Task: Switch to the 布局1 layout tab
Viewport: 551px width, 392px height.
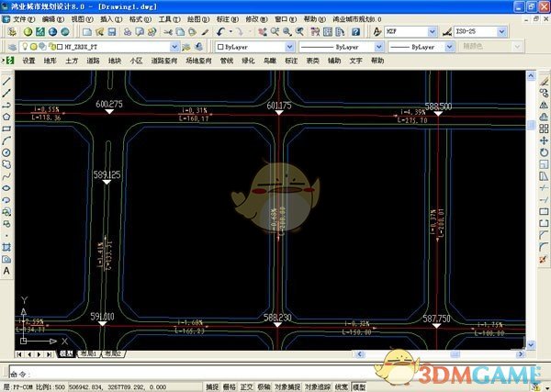Action: coord(88,353)
